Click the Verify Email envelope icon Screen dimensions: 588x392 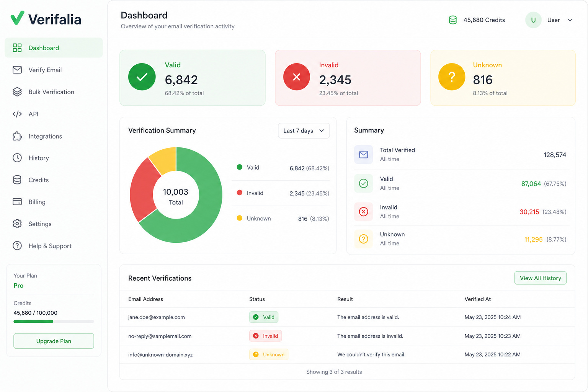[17, 70]
